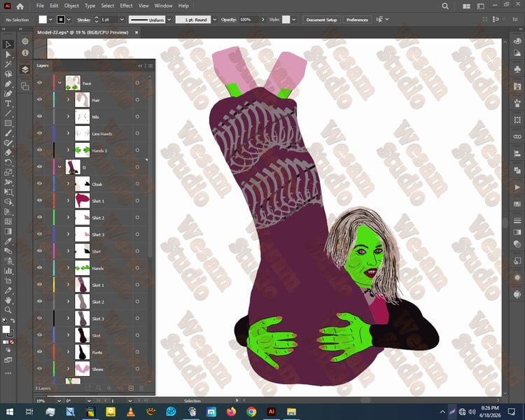Select the Selection tool arrow
525x420 pixels.
(x=8, y=44)
